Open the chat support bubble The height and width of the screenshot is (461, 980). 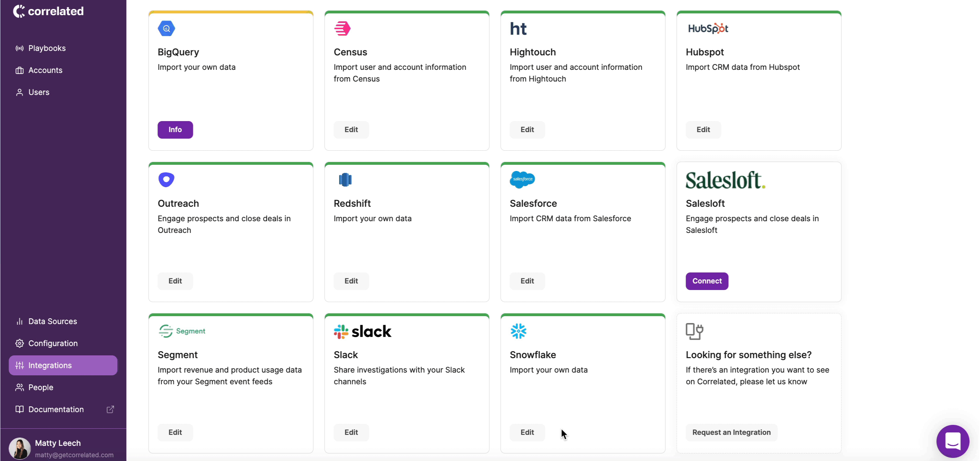point(952,441)
